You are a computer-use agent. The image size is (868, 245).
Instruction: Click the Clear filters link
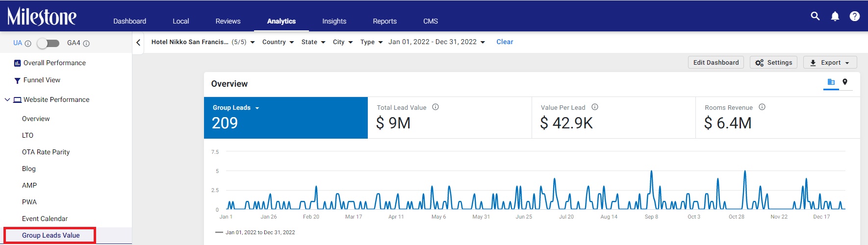pos(505,42)
